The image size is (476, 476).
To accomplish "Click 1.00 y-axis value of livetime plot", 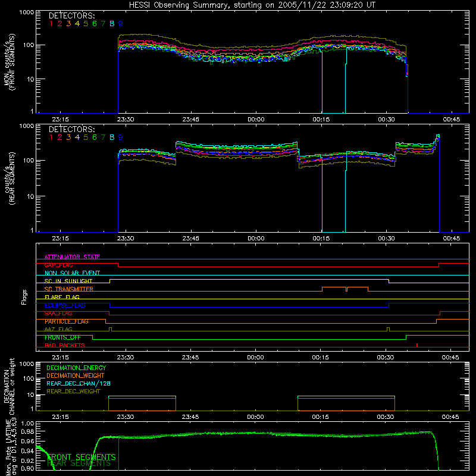I will (x=28, y=423).
